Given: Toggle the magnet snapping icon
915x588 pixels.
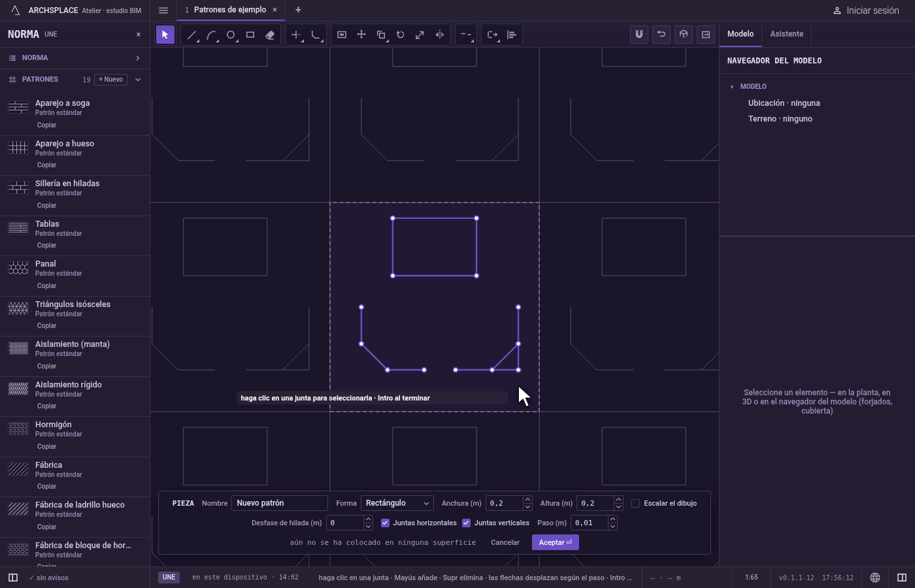Looking at the screenshot, I should [639, 34].
